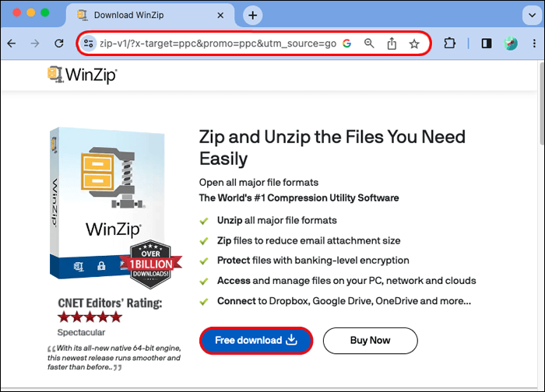This screenshot has height=392, width=545.
Task: Open the Chrome profile avatar
Action: pos(511,44)
